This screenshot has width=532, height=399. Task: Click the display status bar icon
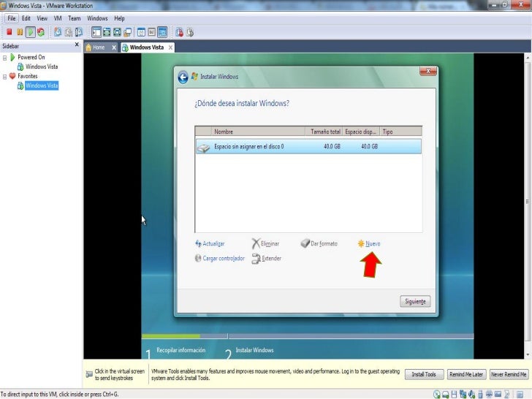point(498,394)
